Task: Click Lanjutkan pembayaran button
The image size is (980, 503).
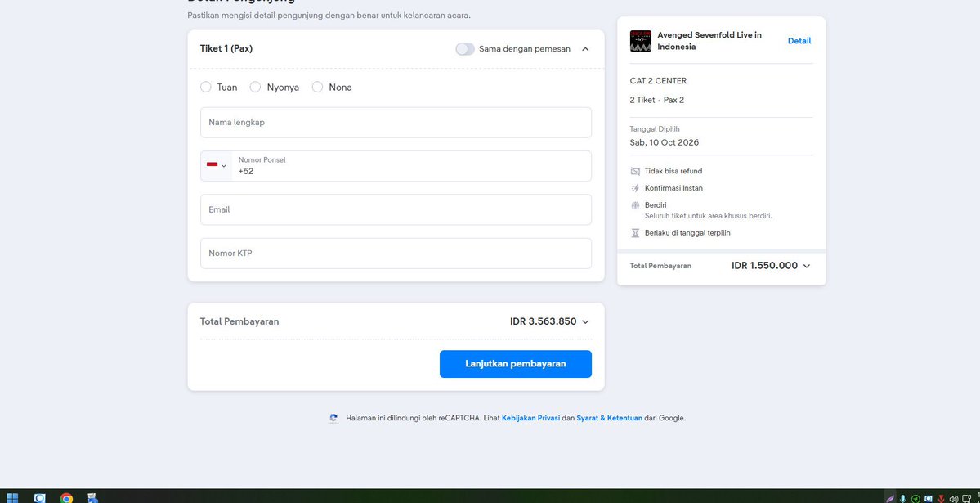Action: 516,364
